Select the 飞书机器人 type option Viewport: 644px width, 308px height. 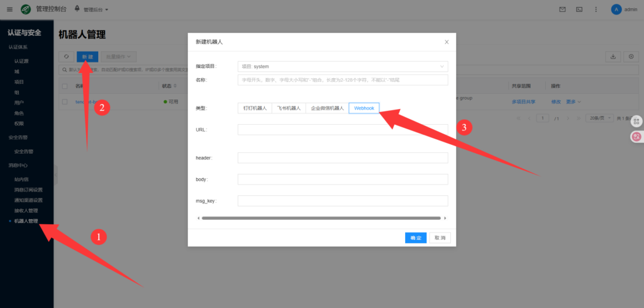point(289,108)
